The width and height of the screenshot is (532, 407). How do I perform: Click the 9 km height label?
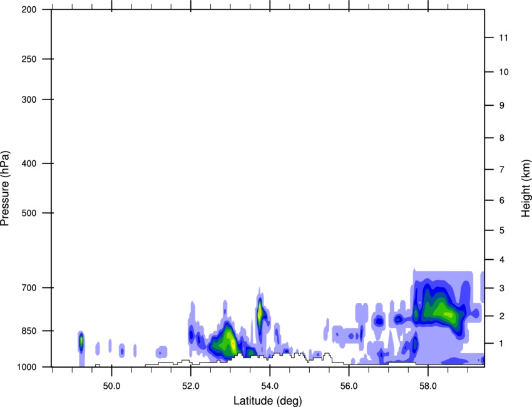(x=502, y=106)
